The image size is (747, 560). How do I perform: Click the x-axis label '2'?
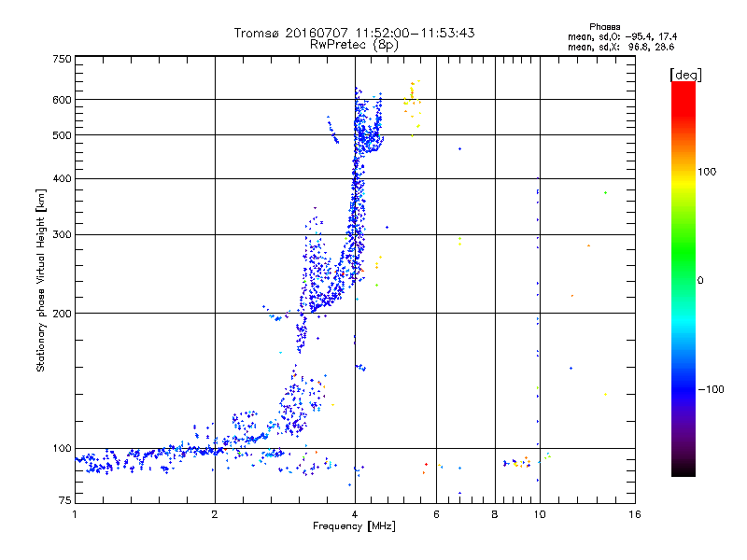point(215,514)
